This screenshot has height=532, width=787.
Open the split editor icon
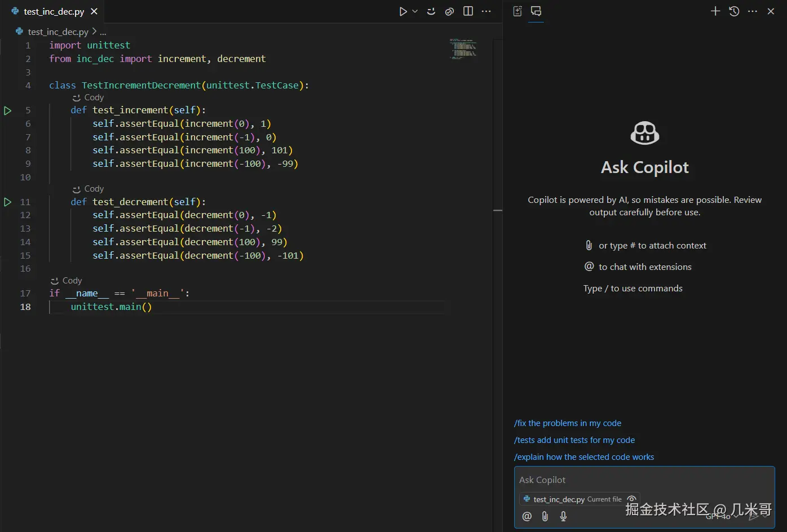point(468,11)
